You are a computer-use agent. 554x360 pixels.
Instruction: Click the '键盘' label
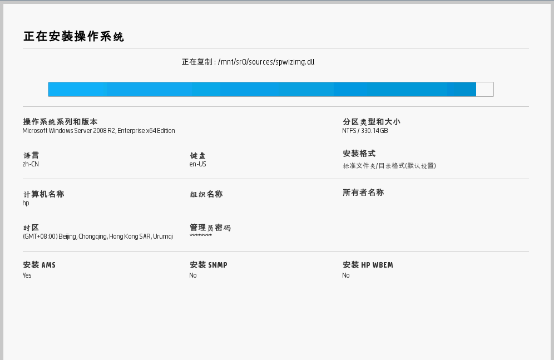pyautogui.click(x=198, y=155)
